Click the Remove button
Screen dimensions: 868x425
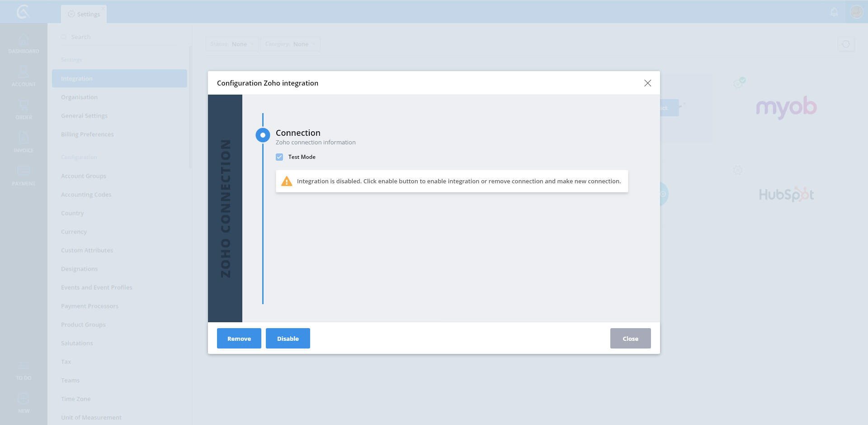[239, 339]
